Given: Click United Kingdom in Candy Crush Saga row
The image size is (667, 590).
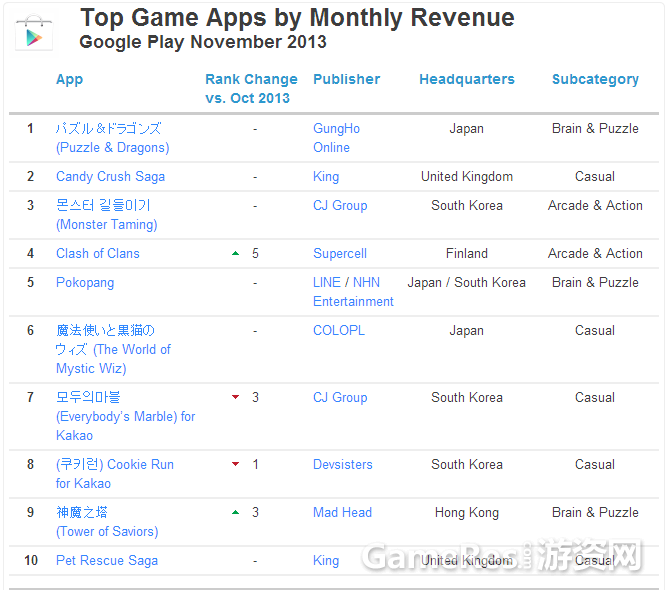Looking at the screenshot, I should [467, 177].
